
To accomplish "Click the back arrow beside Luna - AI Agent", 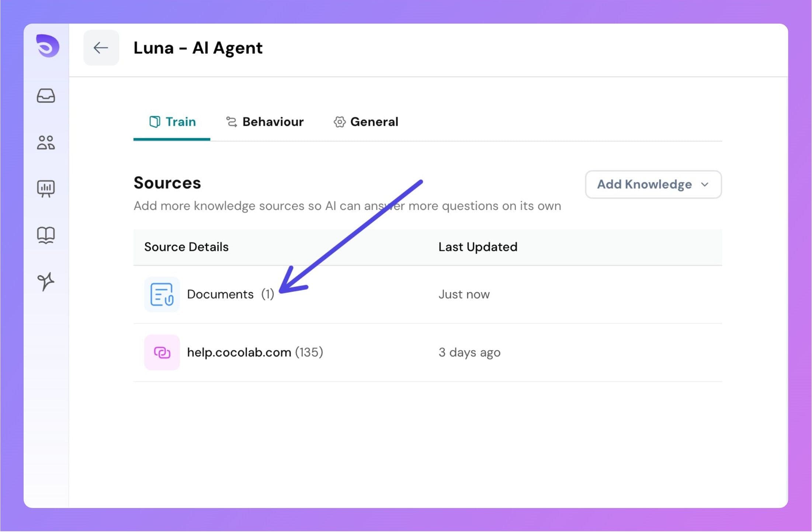I will coord(101,48).
